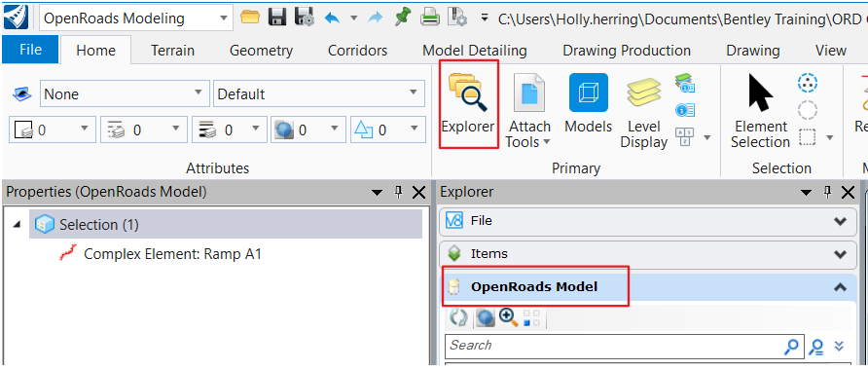Open the Attach Tools dropdown
Viewport: 868px width, 370px height.
[x=528, y=134]
